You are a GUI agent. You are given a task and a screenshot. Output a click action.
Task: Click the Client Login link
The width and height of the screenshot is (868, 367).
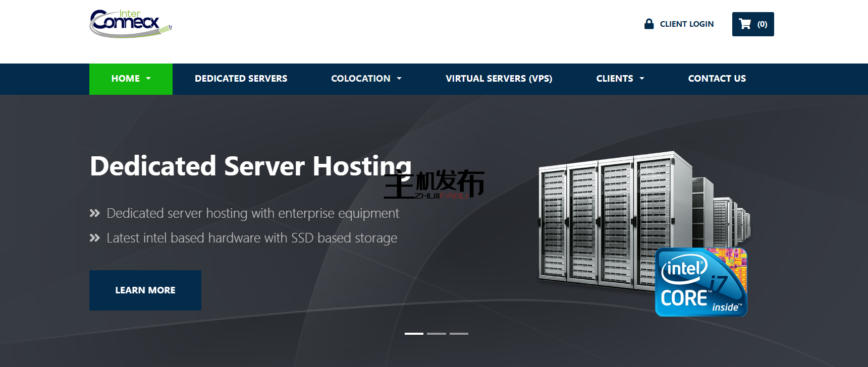tap(686, 24)
